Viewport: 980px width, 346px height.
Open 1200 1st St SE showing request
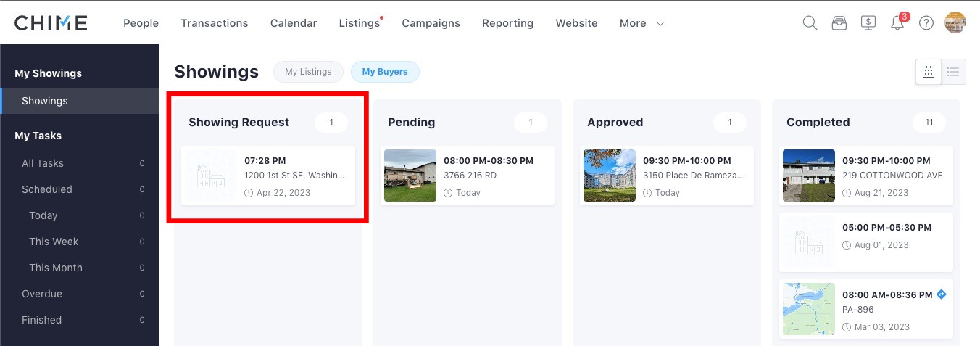click(268, 176)
